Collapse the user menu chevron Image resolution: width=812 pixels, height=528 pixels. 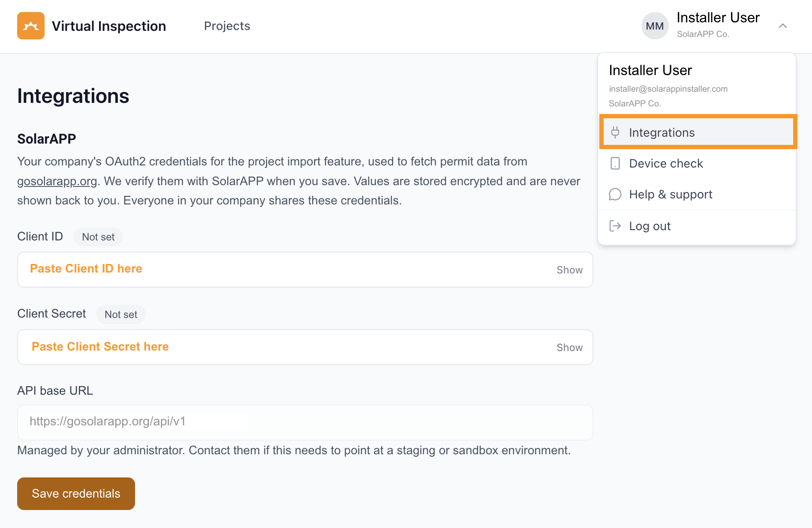point(783,26)
